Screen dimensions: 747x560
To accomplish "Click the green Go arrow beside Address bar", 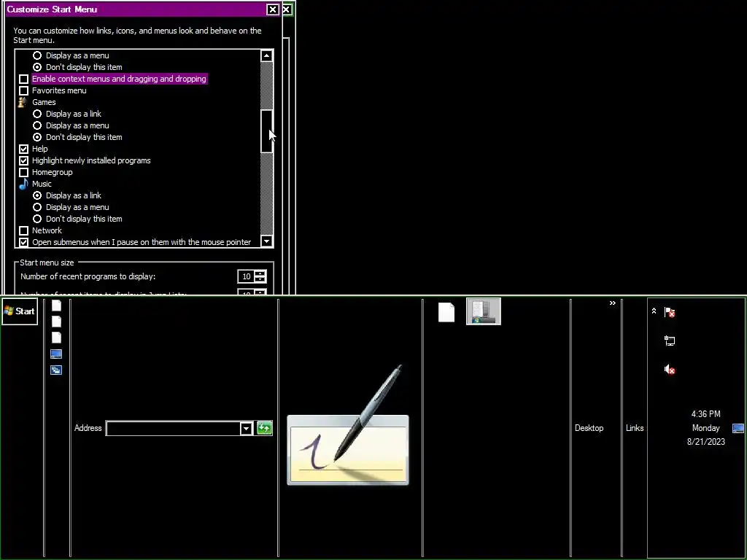I will [264, 427].
